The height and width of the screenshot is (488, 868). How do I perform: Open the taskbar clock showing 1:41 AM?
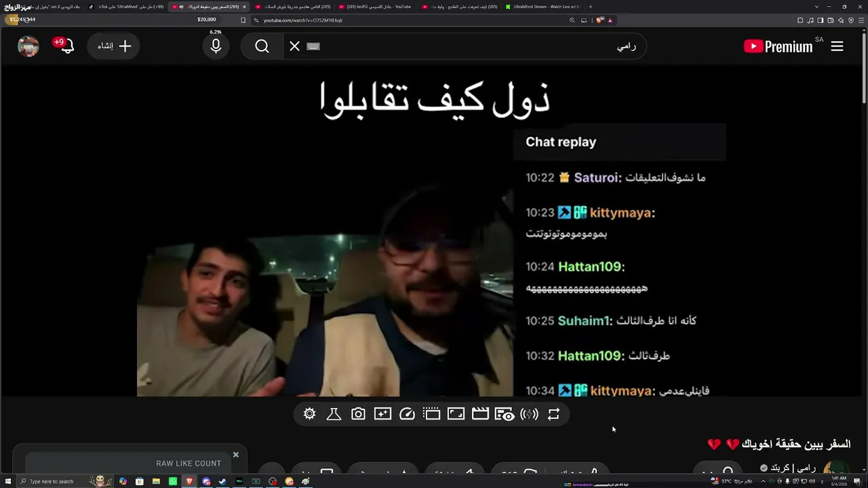(838, 481)
